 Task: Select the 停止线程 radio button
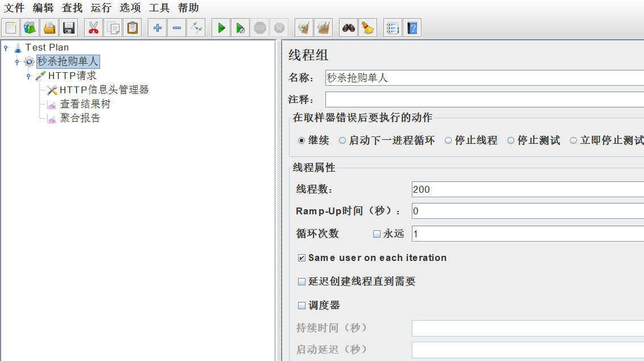[x=448, y=140]
